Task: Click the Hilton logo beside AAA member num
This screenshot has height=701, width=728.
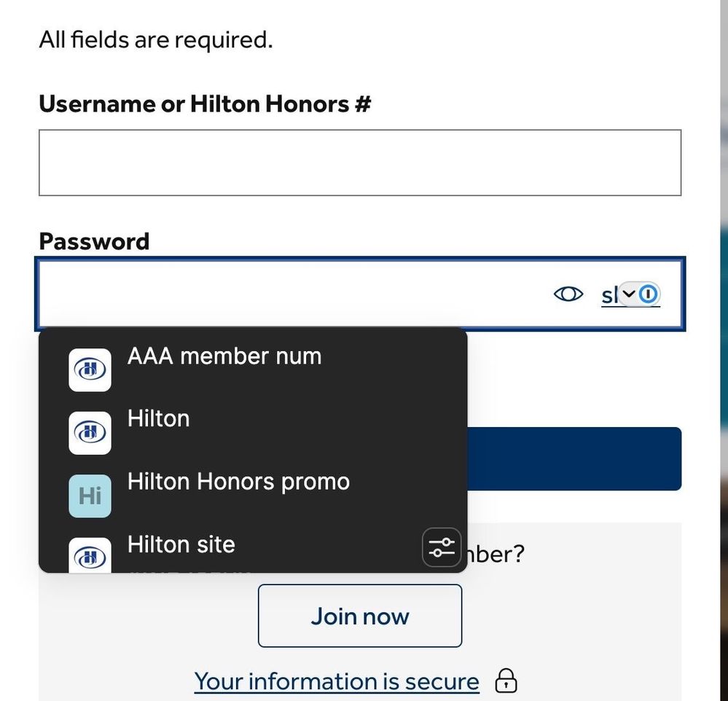Action: (90, 369)
